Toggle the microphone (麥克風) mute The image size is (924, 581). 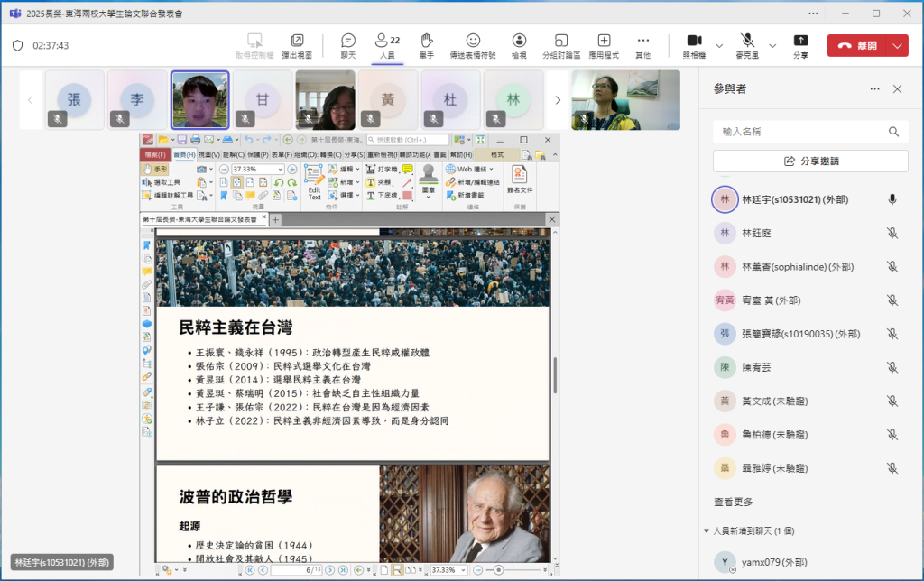tap(747, 46)
